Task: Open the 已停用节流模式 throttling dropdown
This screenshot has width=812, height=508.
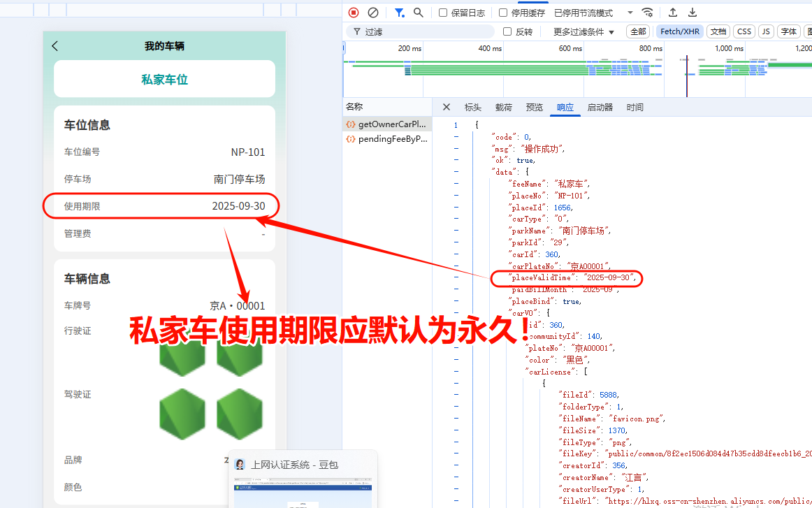Action: coord(593,13)
